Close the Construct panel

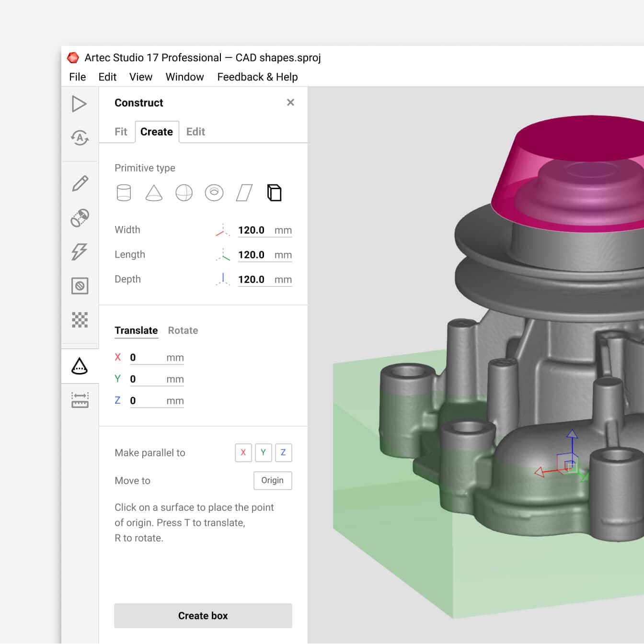click(x=290, y=102)
